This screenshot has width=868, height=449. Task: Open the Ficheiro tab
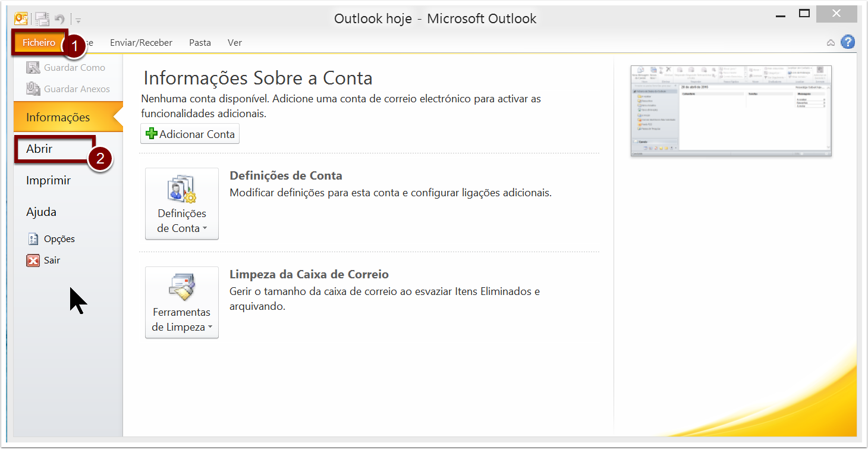(39, 43)
